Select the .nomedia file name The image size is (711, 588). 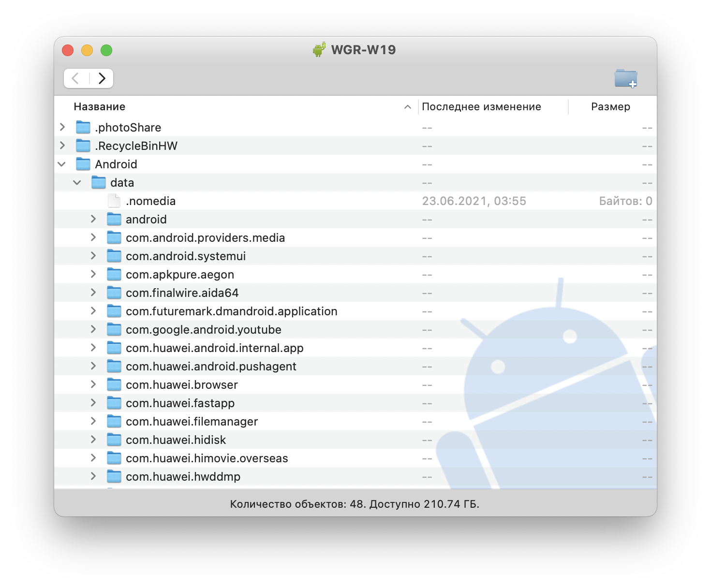[x=151, y=201]
